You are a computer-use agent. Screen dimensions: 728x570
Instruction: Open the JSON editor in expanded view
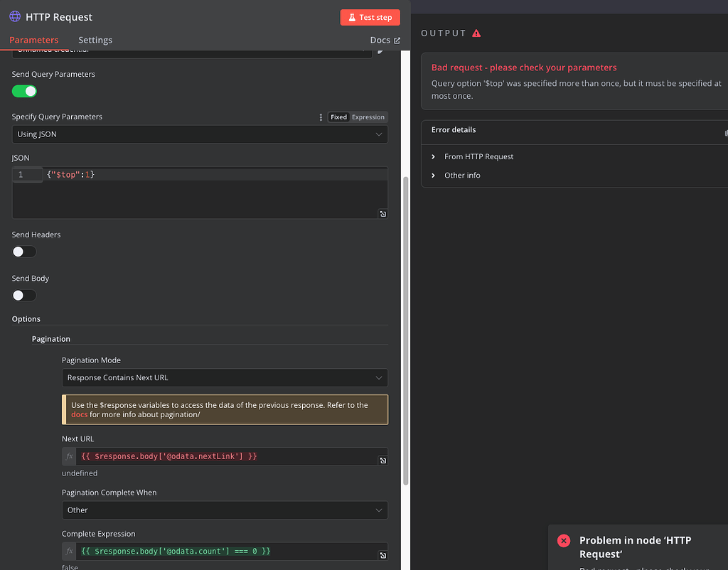pos(382,213)
